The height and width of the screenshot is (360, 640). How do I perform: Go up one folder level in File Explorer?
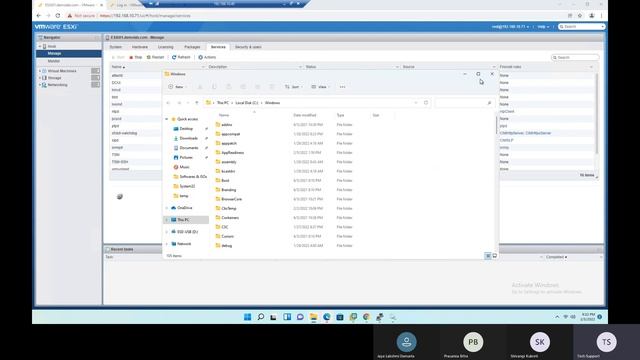(x=197, y=103)
